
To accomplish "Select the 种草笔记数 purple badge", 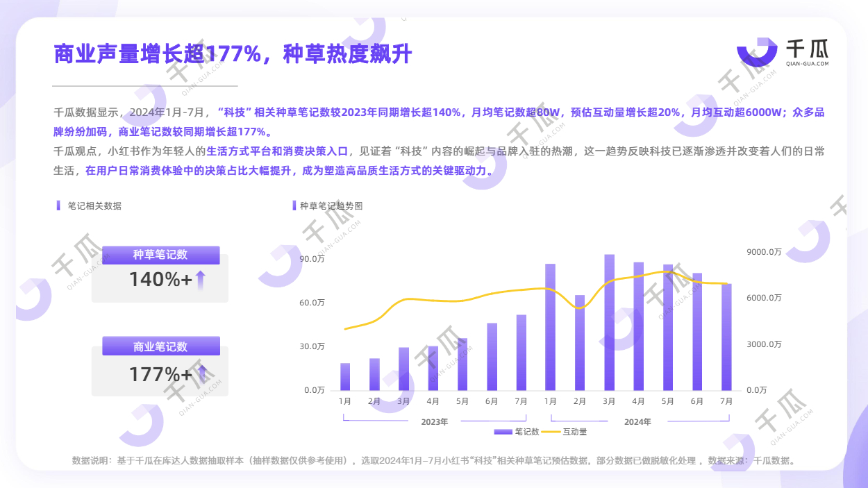I will [161, 255].
